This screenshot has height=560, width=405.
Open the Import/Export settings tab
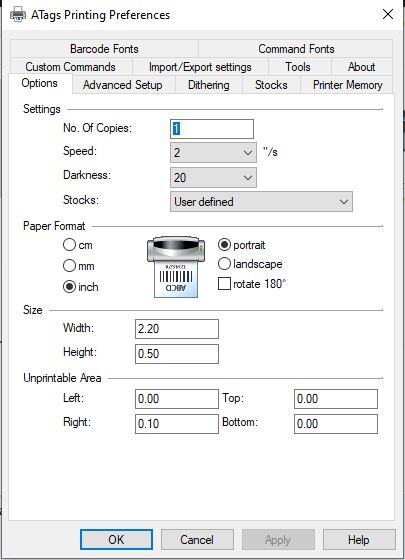tap(200, 67)
